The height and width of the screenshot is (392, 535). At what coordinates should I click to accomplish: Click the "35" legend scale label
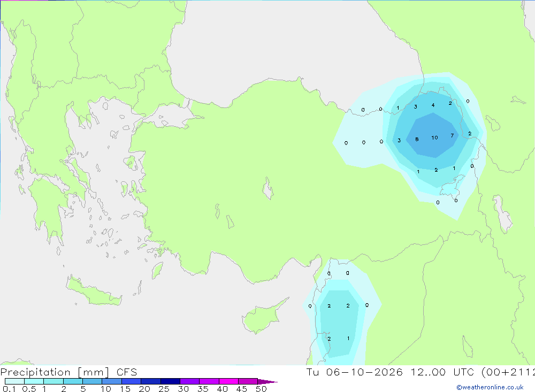pos(203,389)
